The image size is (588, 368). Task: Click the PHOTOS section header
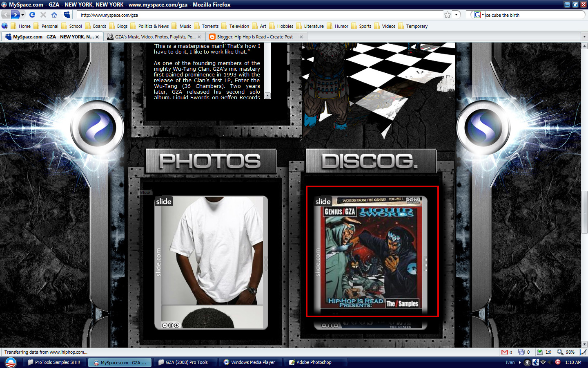211,161
